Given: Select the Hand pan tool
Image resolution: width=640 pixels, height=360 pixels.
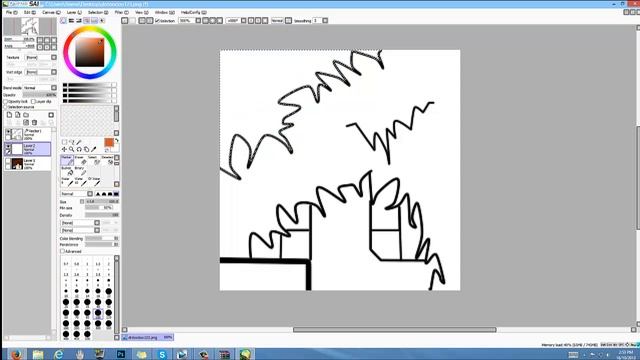Looking at the screenshot, I should [86, 149].
